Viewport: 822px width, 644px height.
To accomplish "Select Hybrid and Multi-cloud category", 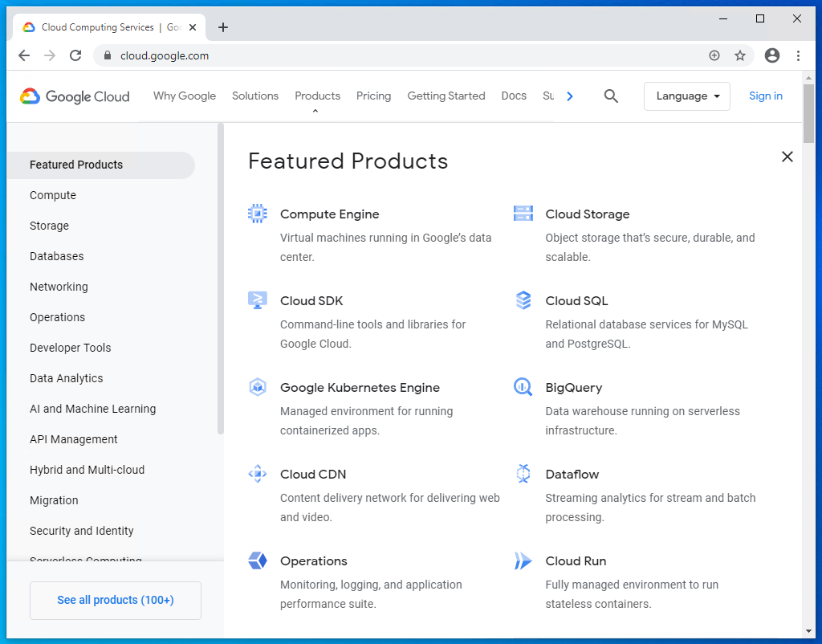I will click(87, 470).
